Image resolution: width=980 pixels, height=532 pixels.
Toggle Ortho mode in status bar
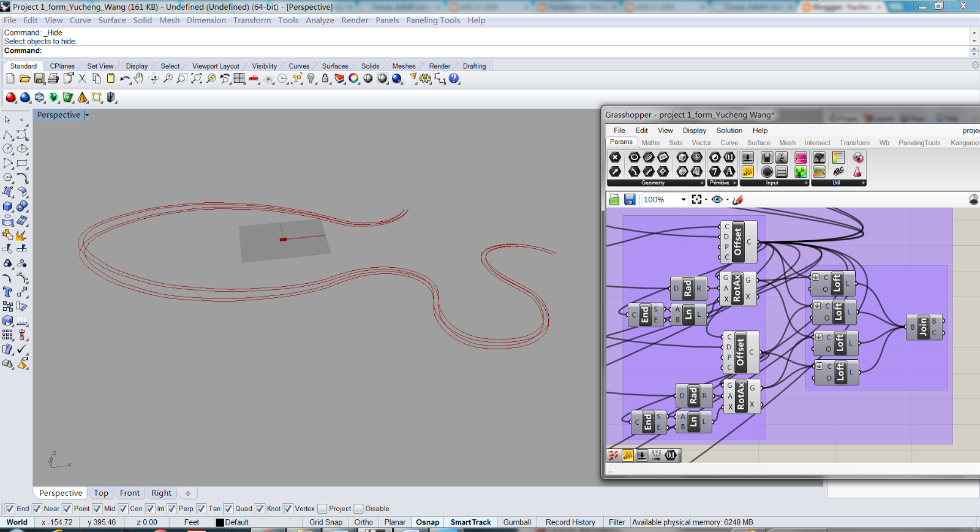[363, 522]
